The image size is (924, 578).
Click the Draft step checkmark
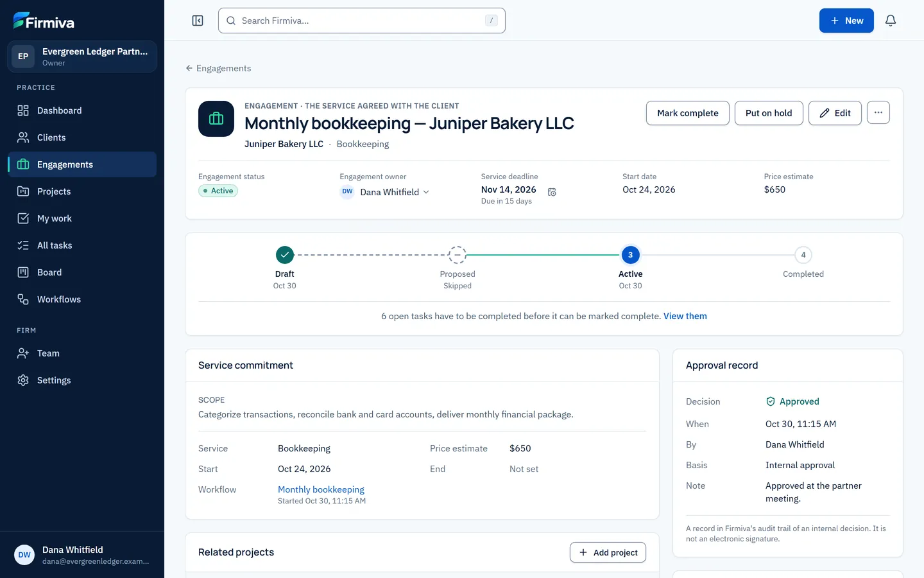point(285,255)
